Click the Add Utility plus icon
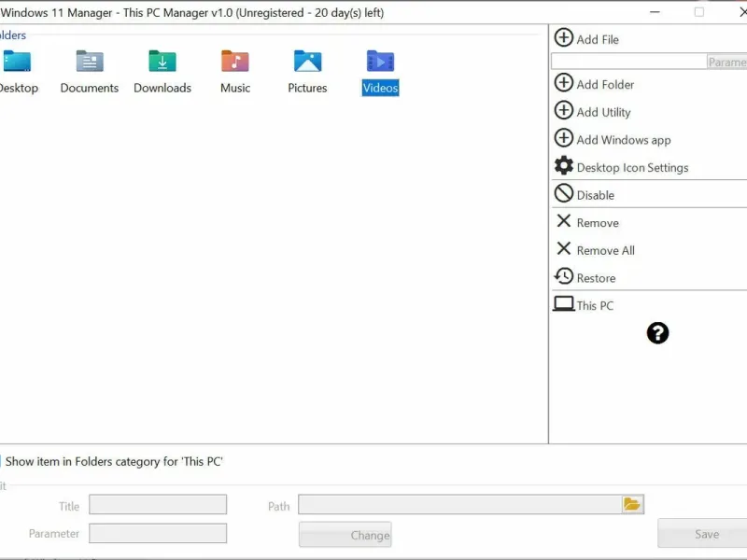This screenshot has width=747, height=560. [x=564, y=110]
